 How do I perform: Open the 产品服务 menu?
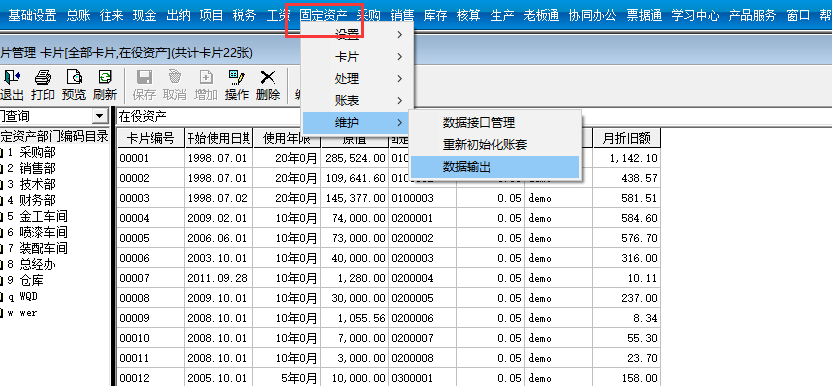tap(752, 15)
